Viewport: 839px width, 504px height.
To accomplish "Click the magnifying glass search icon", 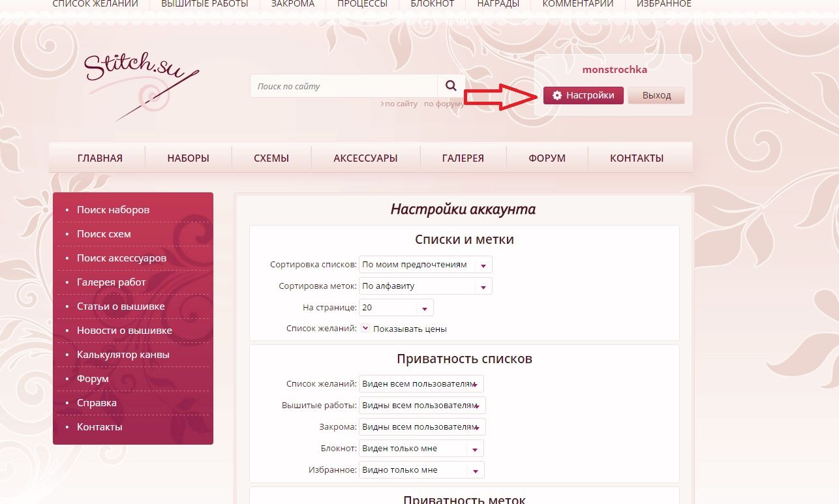I will 451,86.
